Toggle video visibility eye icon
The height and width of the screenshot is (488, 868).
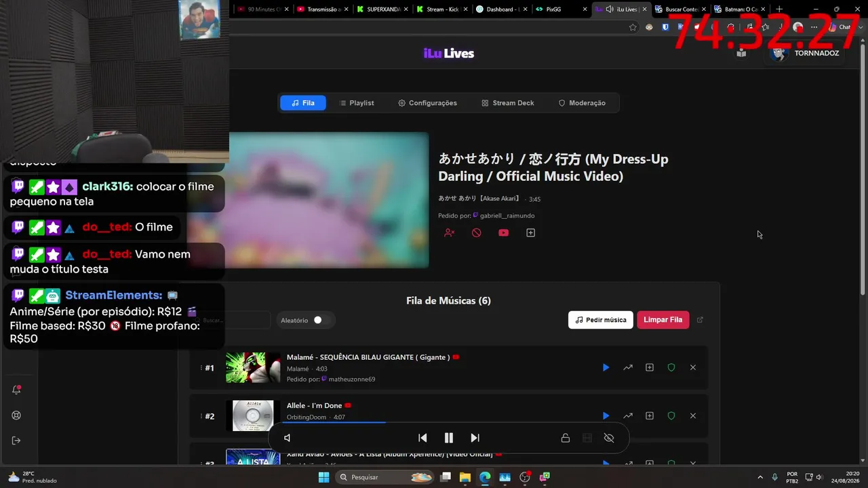(x=609, y=438)
